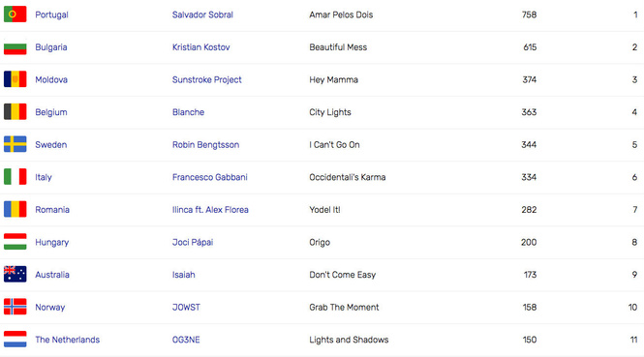Select the Blanche artist link
The height and width of the screenshot is (357, 644).
coord(188,112)
